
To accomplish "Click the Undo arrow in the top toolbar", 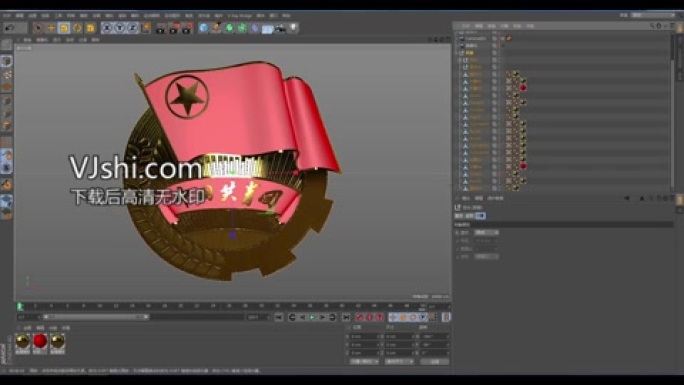I will 10,28.
